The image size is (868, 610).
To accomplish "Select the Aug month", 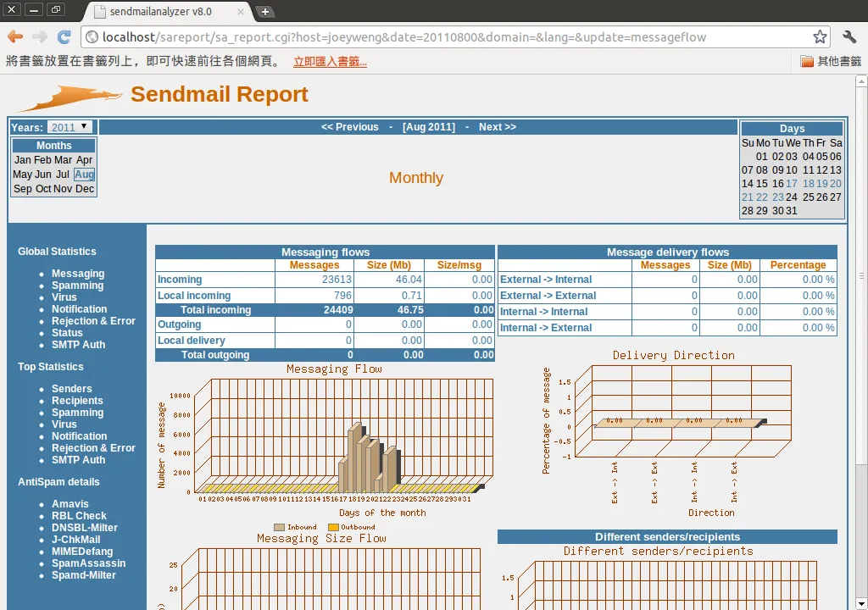I will pyautogui.click(x=84, y=175).
